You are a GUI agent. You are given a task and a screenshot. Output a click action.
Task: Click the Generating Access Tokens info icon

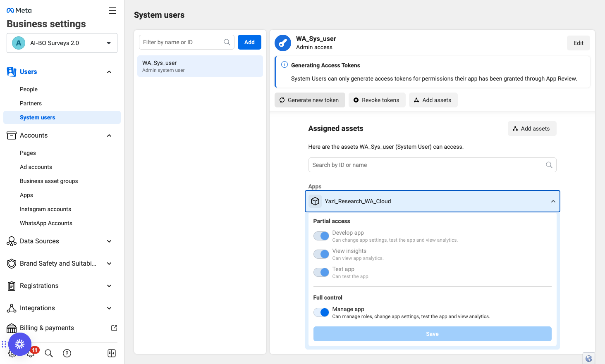tap(285, 65)
